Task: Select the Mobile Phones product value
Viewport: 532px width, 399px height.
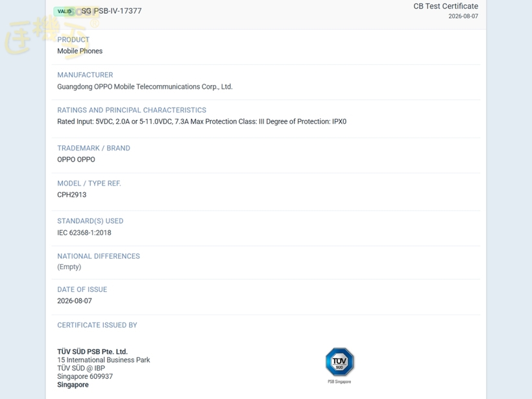Action: tap(80, 51)
